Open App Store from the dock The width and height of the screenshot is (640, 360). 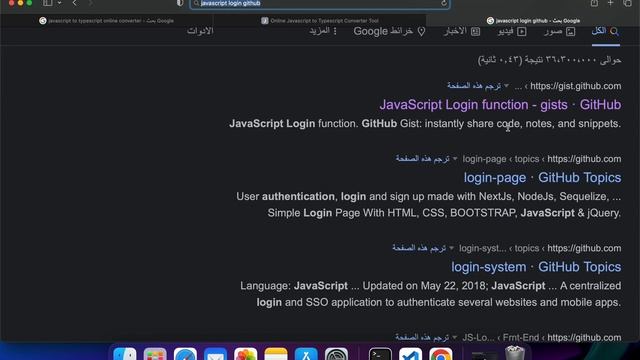306,354
